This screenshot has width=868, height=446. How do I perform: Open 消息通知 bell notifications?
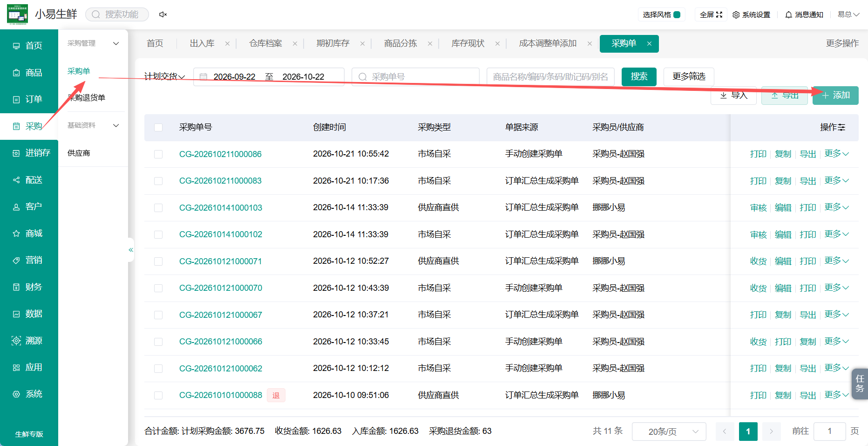coord(804,14)
